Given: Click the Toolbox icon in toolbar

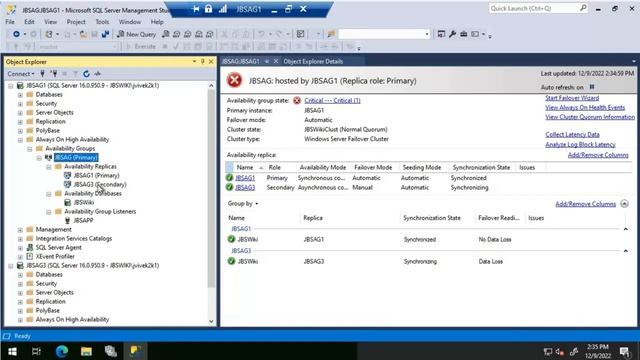Looking at the screenshot, I should [x=463, y=34].
